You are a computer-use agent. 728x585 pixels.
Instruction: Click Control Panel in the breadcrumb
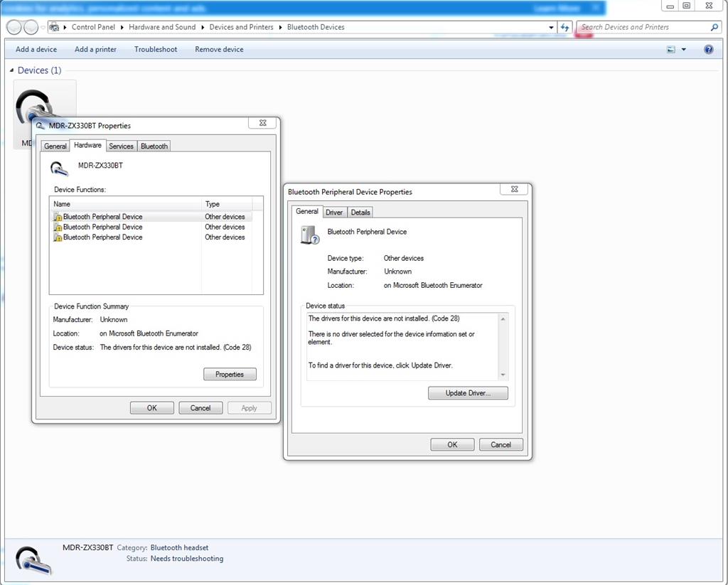coord(93,27)
